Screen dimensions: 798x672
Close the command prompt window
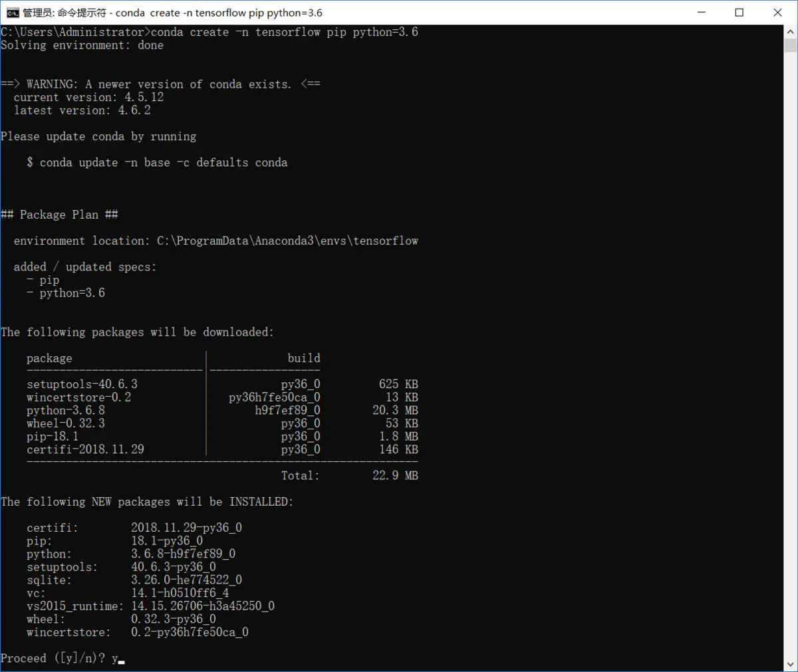pyautogui.click(x=777, y=13)
